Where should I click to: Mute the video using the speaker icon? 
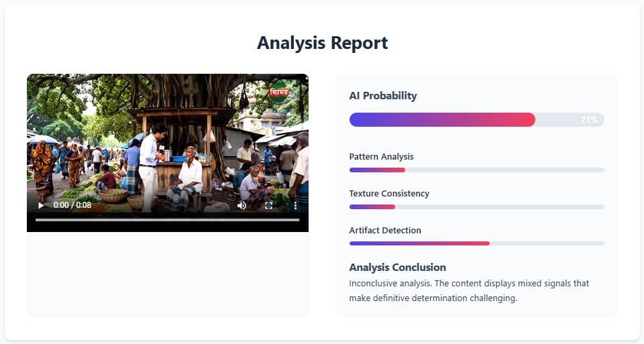242,205
